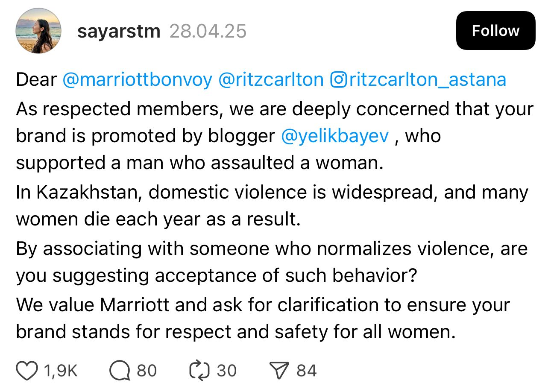Open replies via the comment bubble icon
This screenshot has width=551, height=392.
(x=120, y=370)
